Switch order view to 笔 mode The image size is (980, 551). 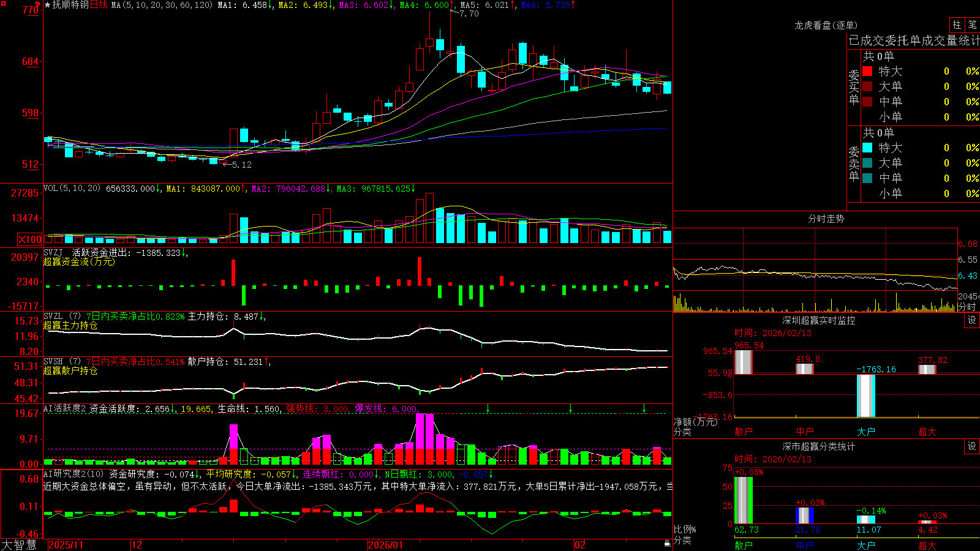972,25
